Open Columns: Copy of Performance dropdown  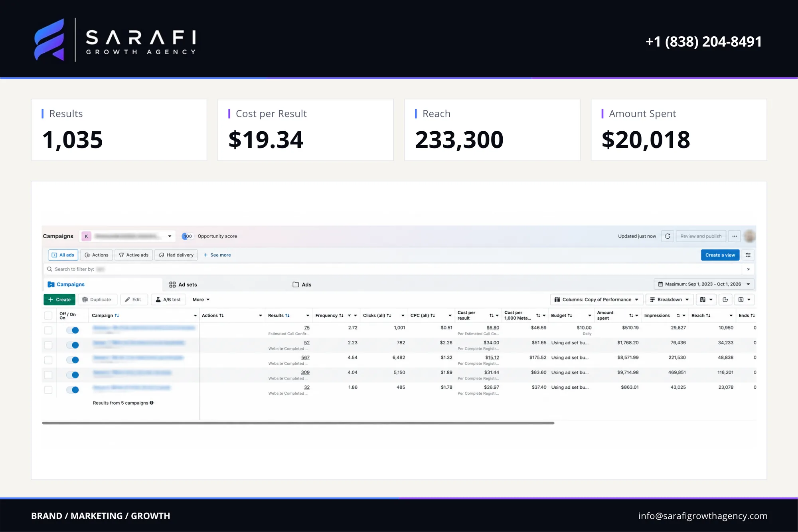click(597, 300)
